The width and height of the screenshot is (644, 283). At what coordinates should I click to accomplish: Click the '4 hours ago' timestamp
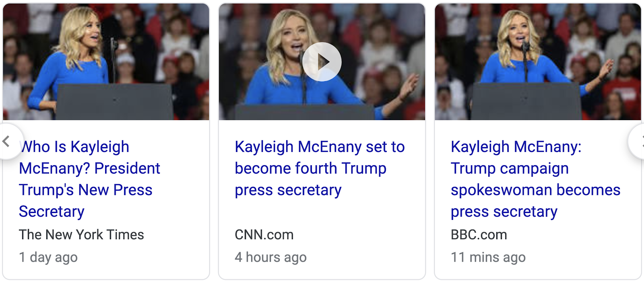pos(270,257)
